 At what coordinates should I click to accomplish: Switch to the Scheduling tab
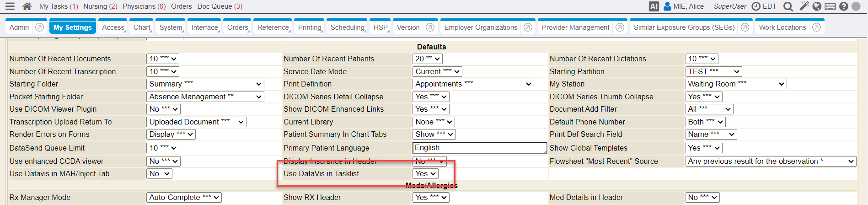coord(348,27)
